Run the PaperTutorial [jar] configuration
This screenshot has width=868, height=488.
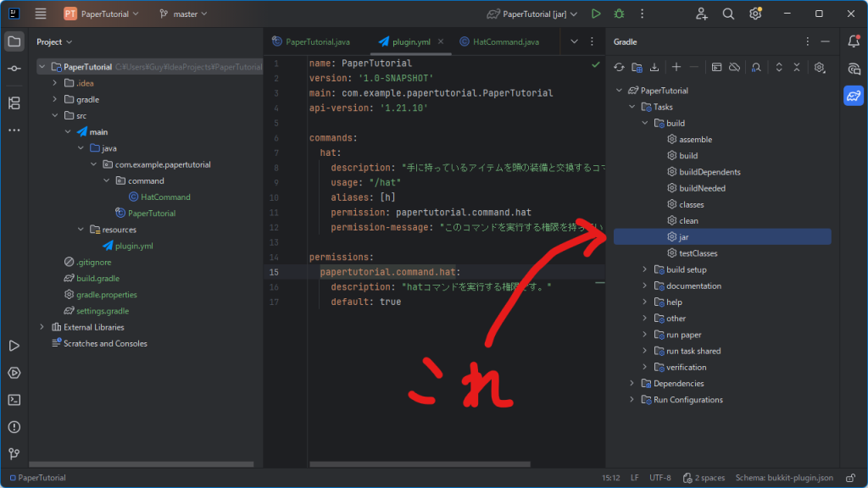pyautogui.click(x=596, y=14)
